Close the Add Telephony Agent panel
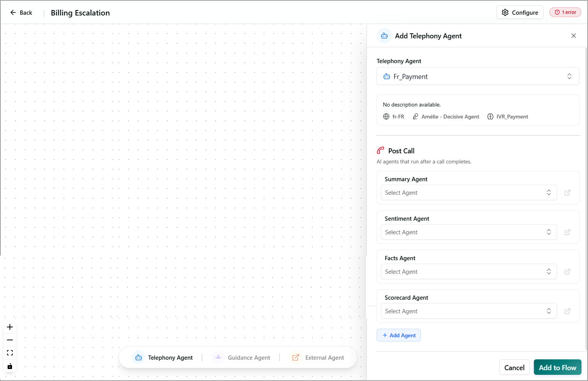Screen dimensions: 588x381 coord(574,36)
